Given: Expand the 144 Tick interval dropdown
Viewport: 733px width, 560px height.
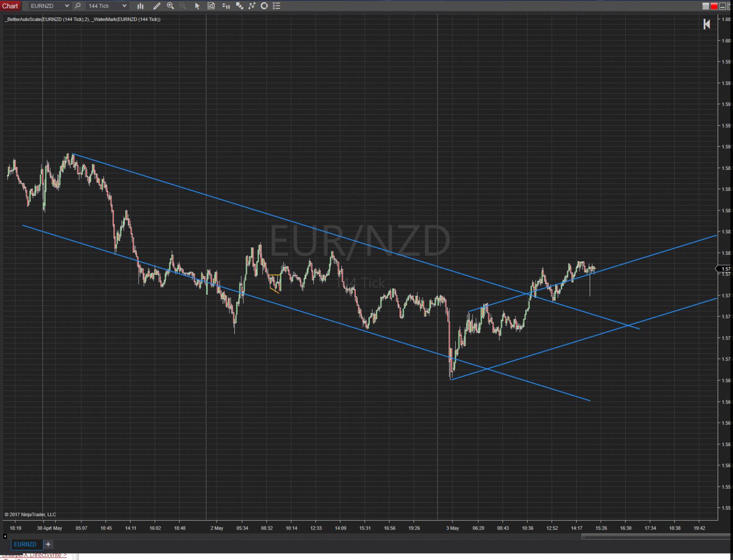Looking at the screenshot, I should coord(124,6).
